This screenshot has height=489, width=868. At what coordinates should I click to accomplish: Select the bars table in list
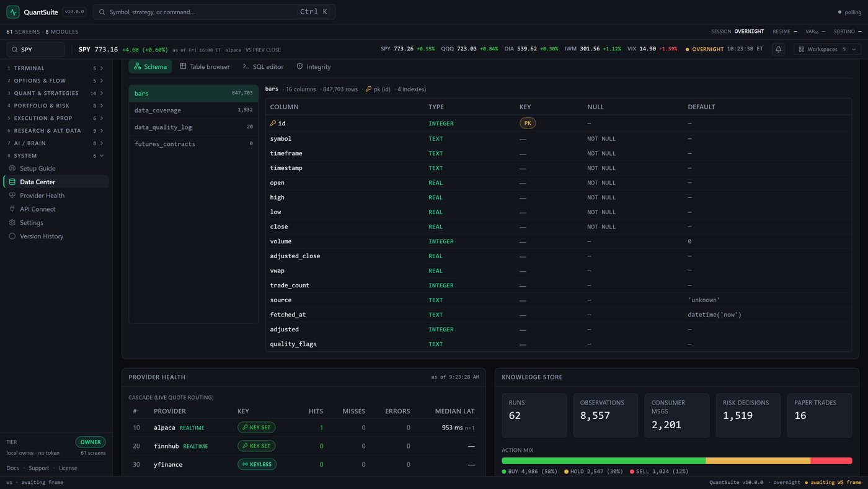point(193,93)
